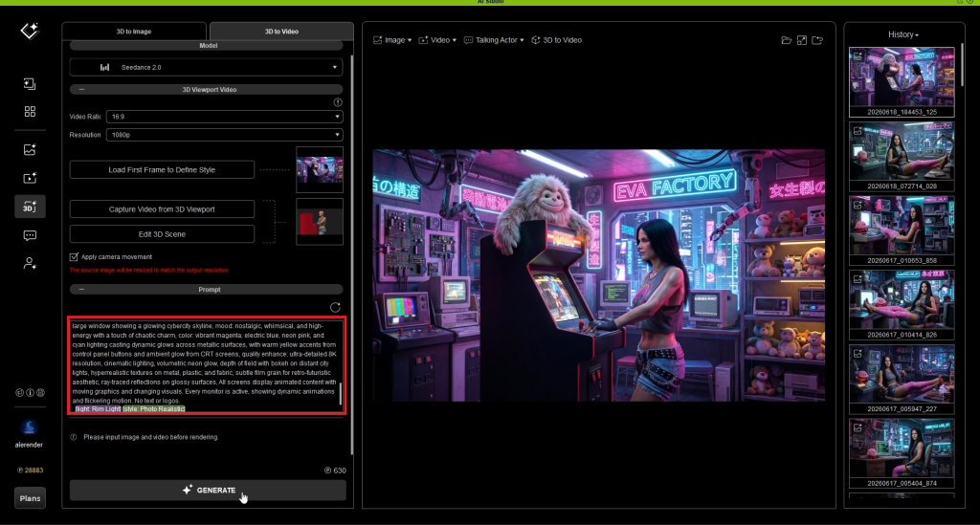Click Capture Video from 3D Viewport
The height and width of the screenshot is (525, 980).
tap(162, 209)
